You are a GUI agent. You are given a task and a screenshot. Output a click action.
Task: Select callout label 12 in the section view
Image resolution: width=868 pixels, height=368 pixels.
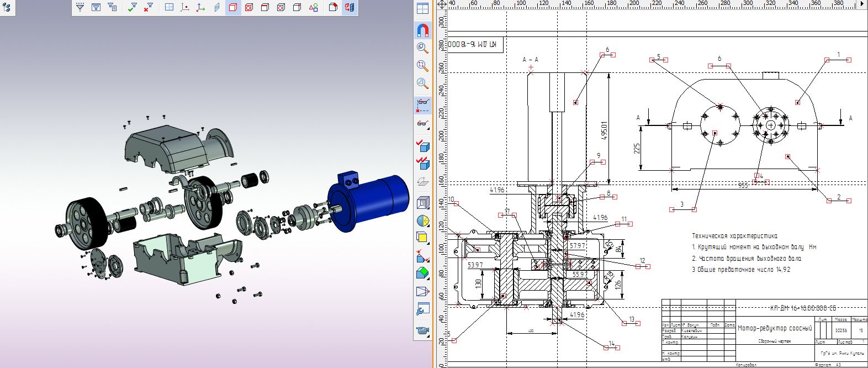point(642,261)
